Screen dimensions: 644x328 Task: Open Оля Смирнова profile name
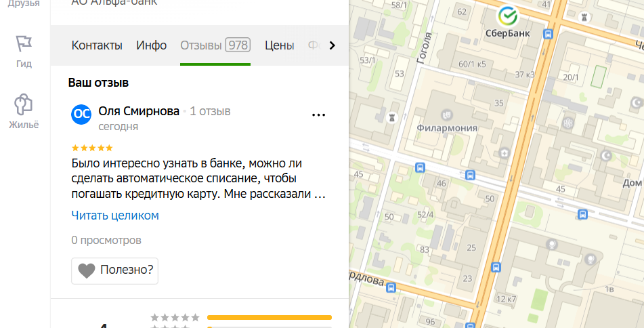pos(139,111)
